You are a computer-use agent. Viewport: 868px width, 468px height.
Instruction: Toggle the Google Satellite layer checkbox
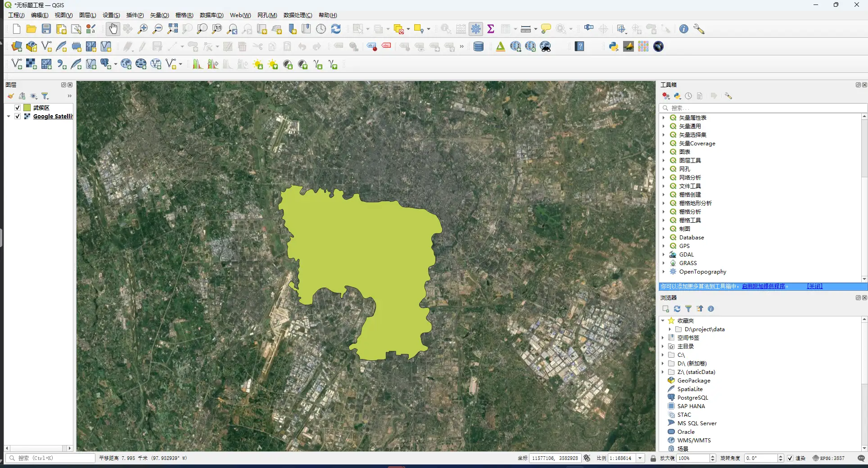[18, 117]
